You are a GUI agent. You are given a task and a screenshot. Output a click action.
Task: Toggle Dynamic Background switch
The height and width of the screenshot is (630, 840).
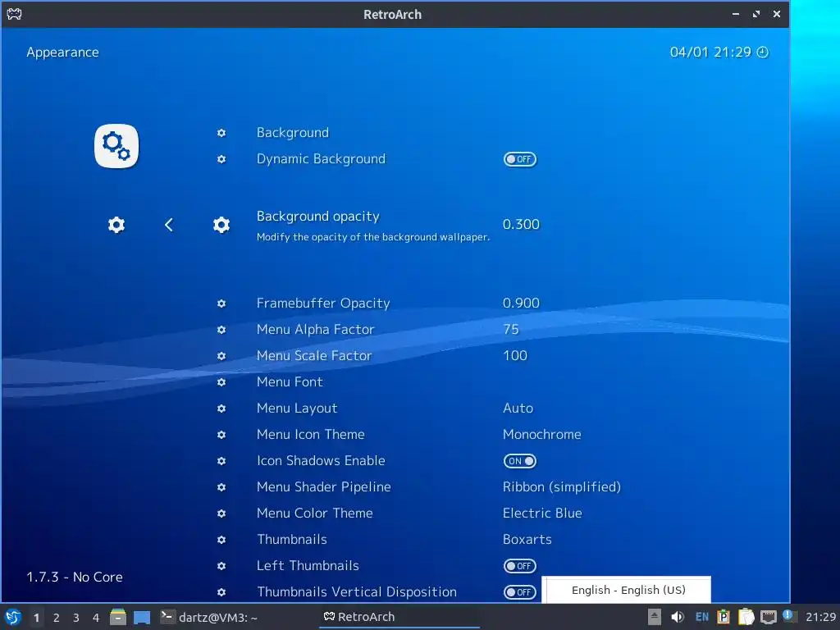[519, 159]
